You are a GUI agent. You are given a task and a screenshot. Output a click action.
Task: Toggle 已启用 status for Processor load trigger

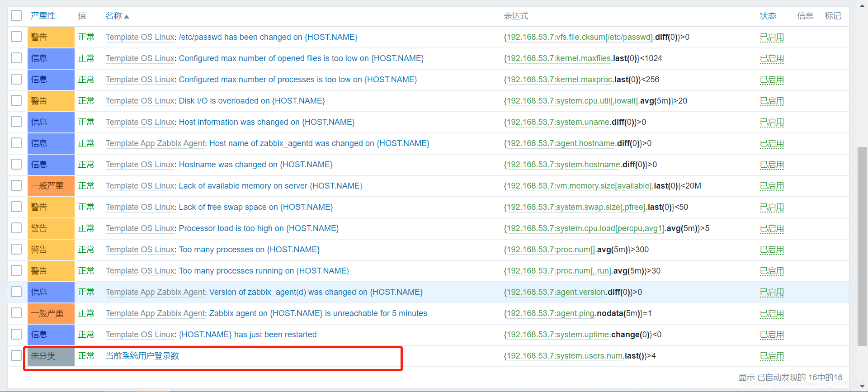point(772,228)
